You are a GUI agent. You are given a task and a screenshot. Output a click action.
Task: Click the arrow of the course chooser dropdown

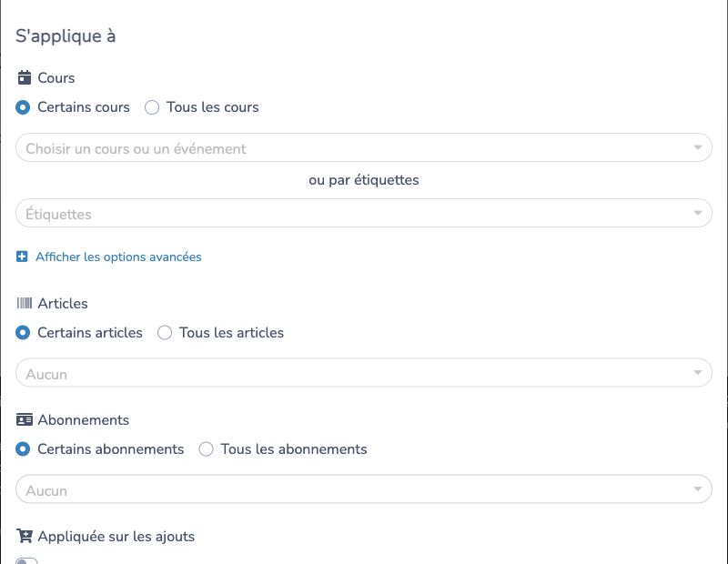[697, 147]
